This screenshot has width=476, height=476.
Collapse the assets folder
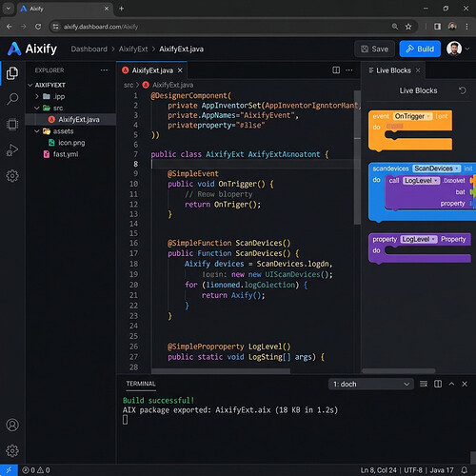37,131
